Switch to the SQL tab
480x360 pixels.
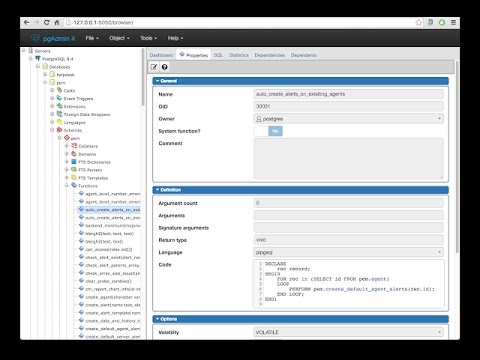pos(218,55)
